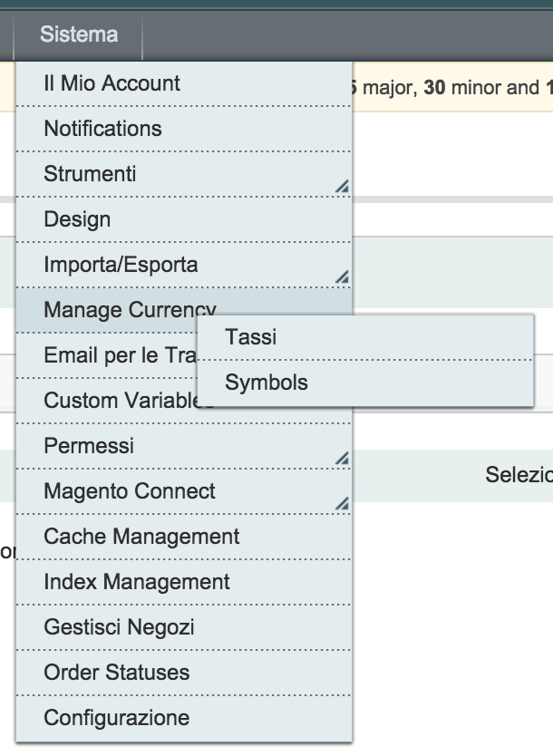Expand Permessi submenu arrow
This screenshot has width=553, height=756.
click(341, 459)
